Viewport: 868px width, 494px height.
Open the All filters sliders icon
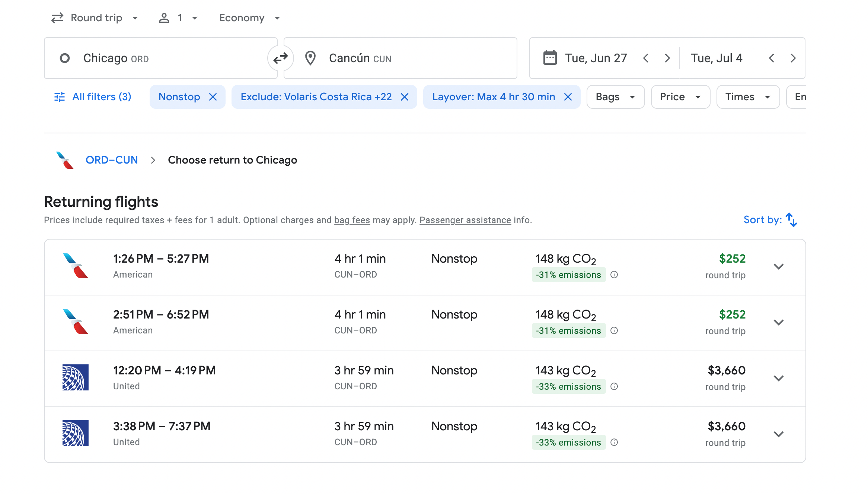tap(60, 97)
